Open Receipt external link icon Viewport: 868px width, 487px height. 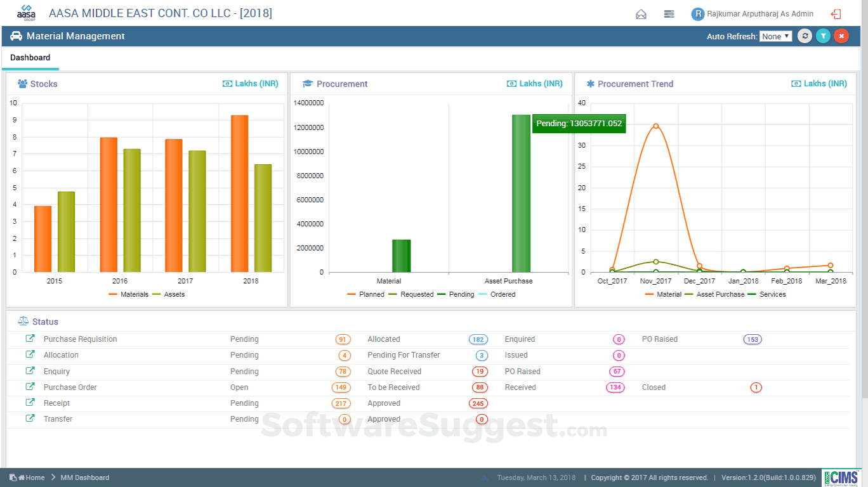tap(30, 403)
